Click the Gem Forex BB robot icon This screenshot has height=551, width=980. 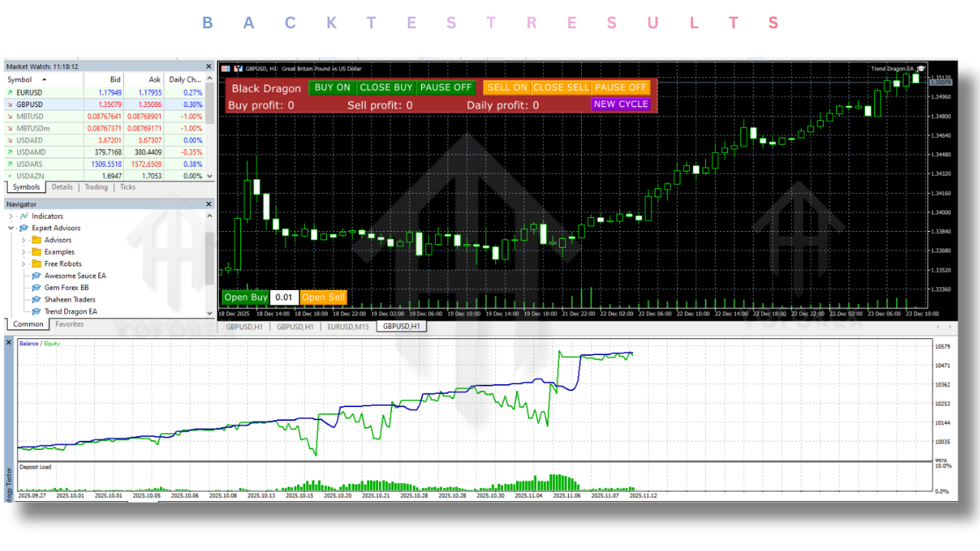click(37, 288)
